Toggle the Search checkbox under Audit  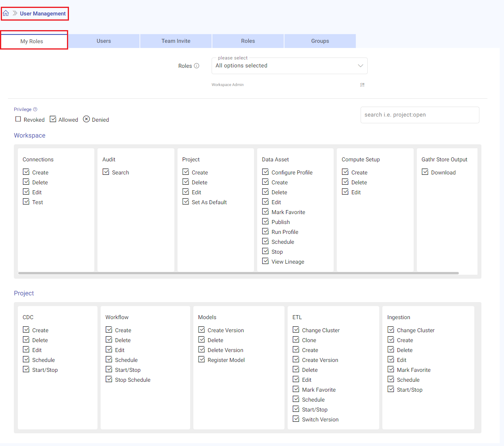tap(106, 172)
